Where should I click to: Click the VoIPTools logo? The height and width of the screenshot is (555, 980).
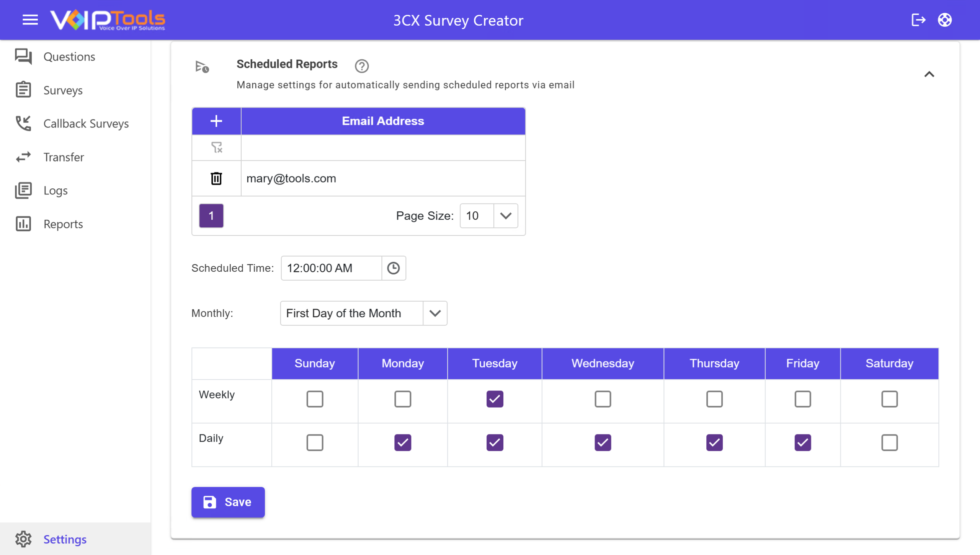(108, 20)
